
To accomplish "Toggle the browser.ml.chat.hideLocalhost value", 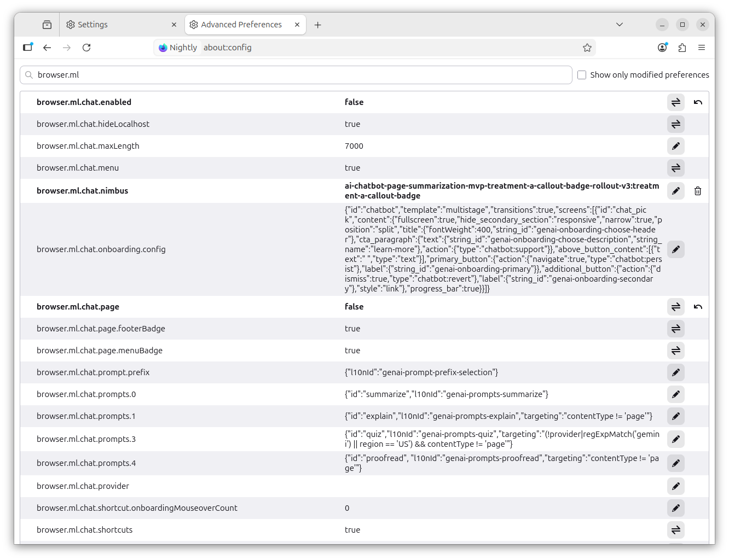I will pyautogui.click(x=676, y=124).
